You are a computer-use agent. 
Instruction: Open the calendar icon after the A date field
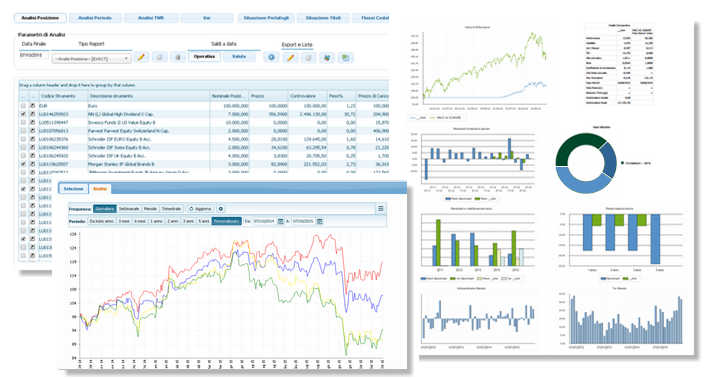(320, 221)
